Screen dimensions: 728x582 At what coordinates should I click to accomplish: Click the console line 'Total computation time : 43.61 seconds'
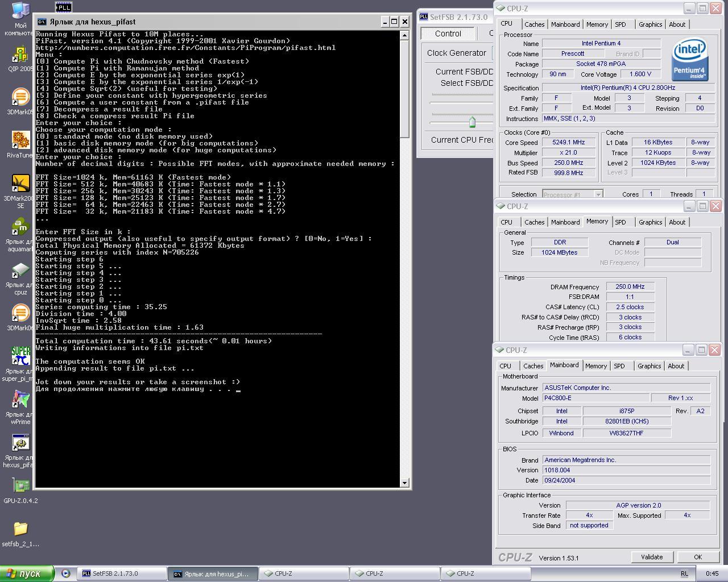tap(154, 341)
